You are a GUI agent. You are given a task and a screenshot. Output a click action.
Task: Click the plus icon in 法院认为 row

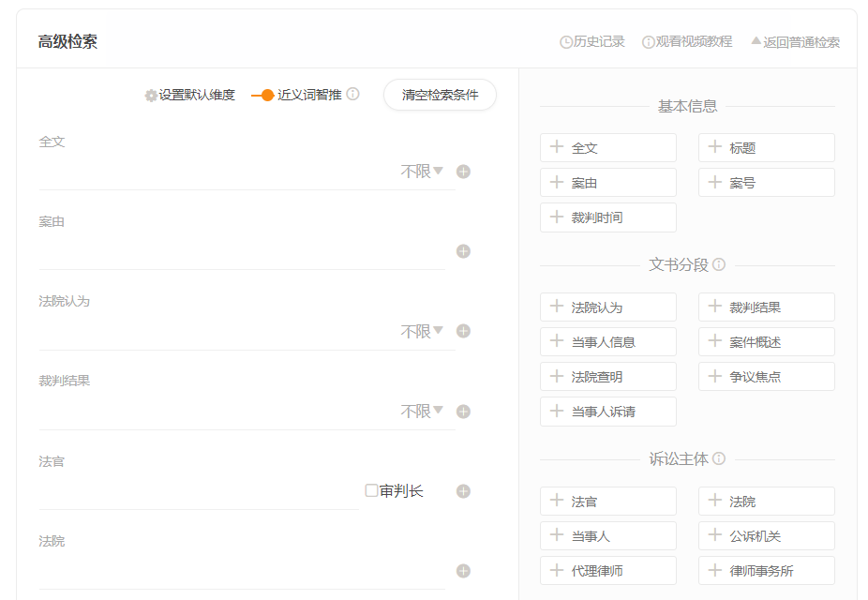[x=463, y=331]
